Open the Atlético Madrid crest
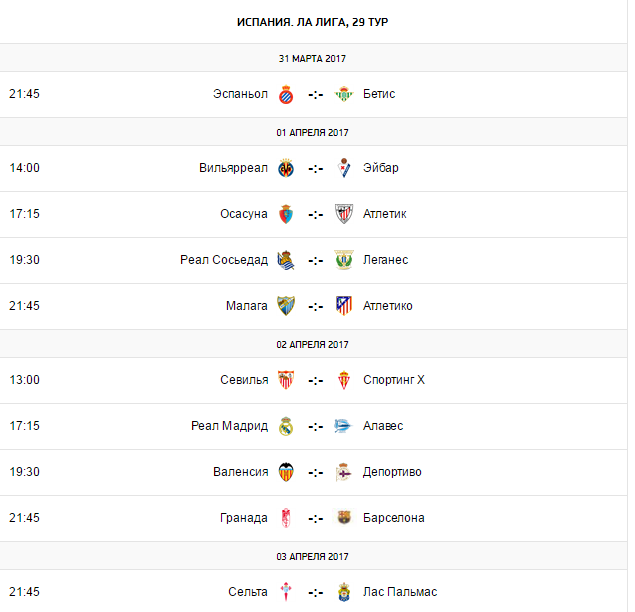The width and height of the screenshot is (635, 612). 344,306
